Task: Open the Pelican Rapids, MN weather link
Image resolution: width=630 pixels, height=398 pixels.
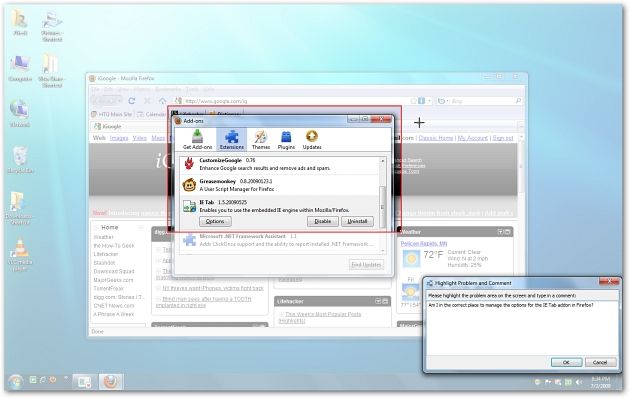Action: tap(424, 243)
